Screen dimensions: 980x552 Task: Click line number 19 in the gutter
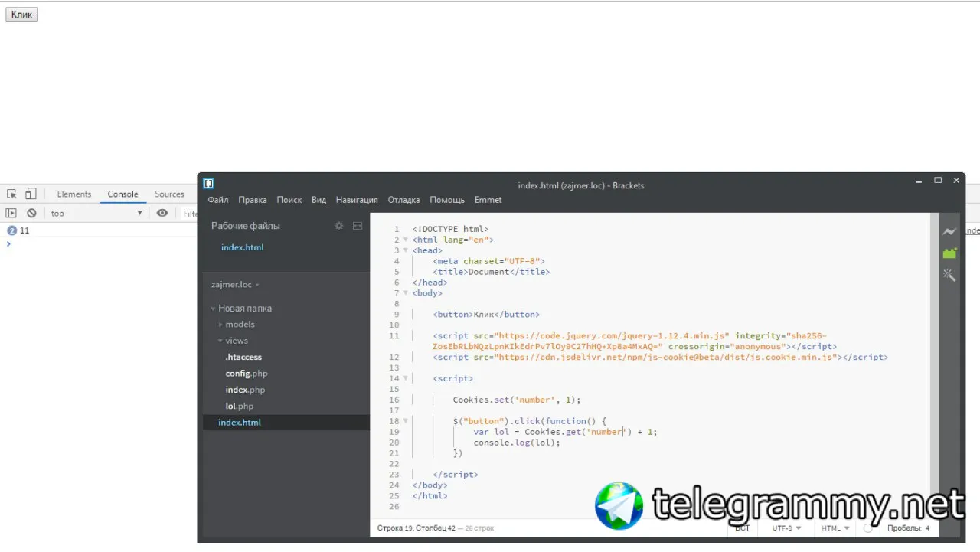point(394,432)
